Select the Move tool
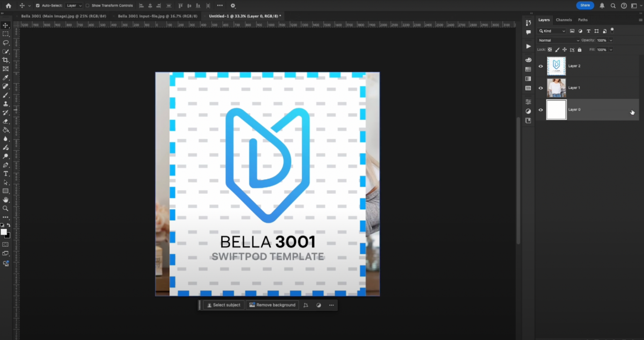The height and width of the screenshot is (340, 644). [x=5, y=25]
